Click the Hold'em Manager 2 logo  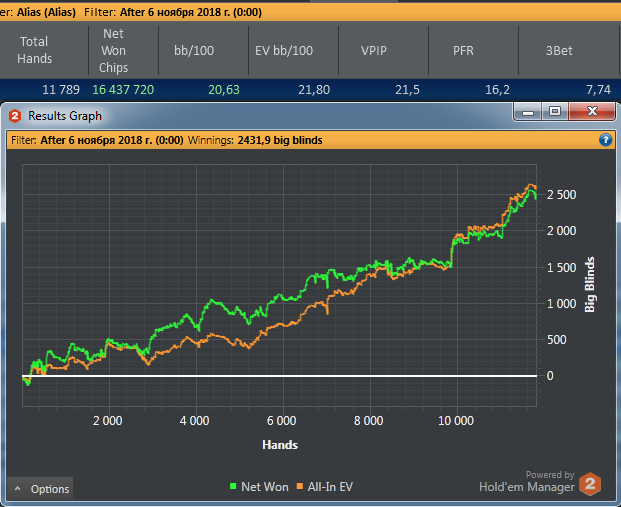tap(590, 484)
